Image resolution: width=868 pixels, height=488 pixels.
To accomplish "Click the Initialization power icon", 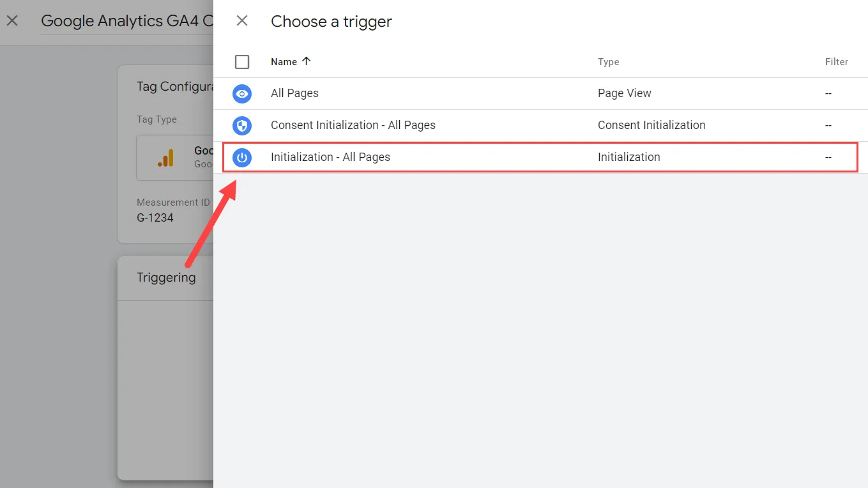I will tap(242, 157).
